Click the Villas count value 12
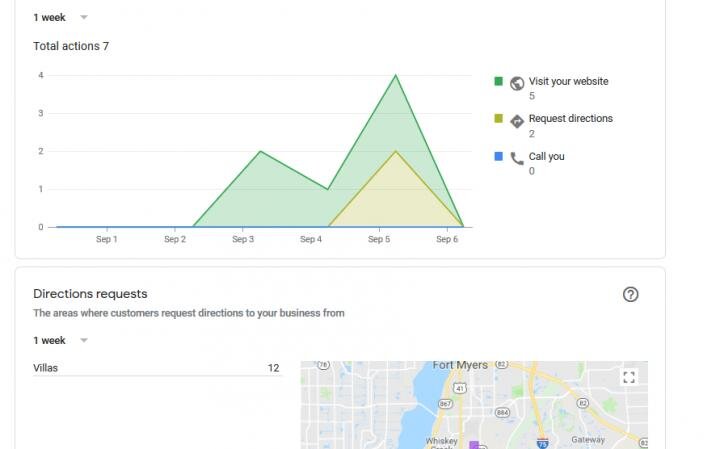The height and width of the screenshot is (449, 720). pyautogui.click(x=274, y=368)
